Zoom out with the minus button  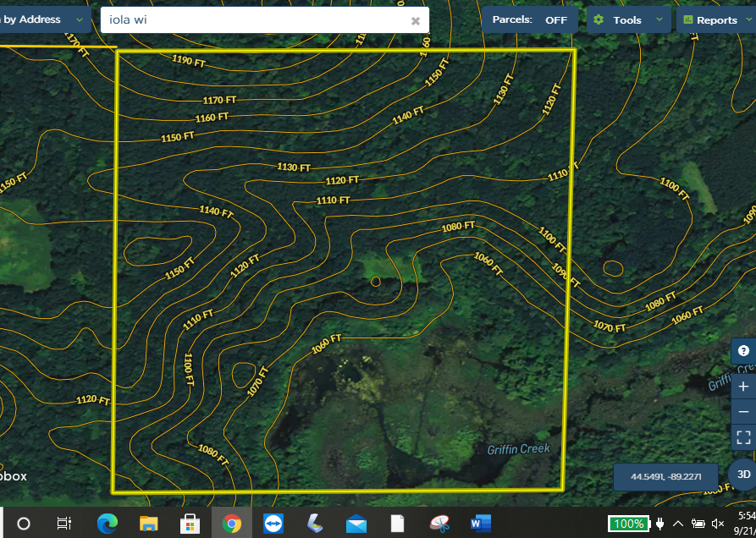[x=743, y=412]
